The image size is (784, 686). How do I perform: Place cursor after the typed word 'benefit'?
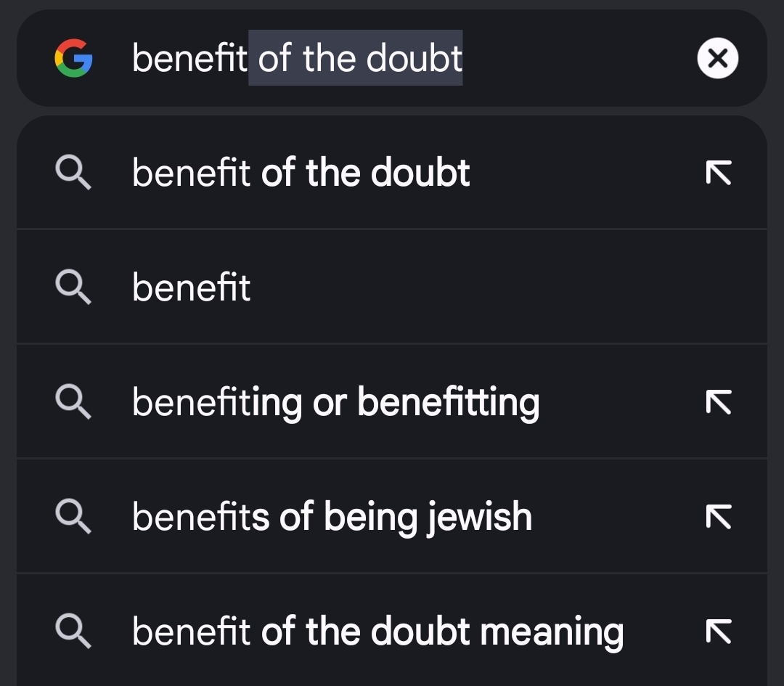[248, 58]
